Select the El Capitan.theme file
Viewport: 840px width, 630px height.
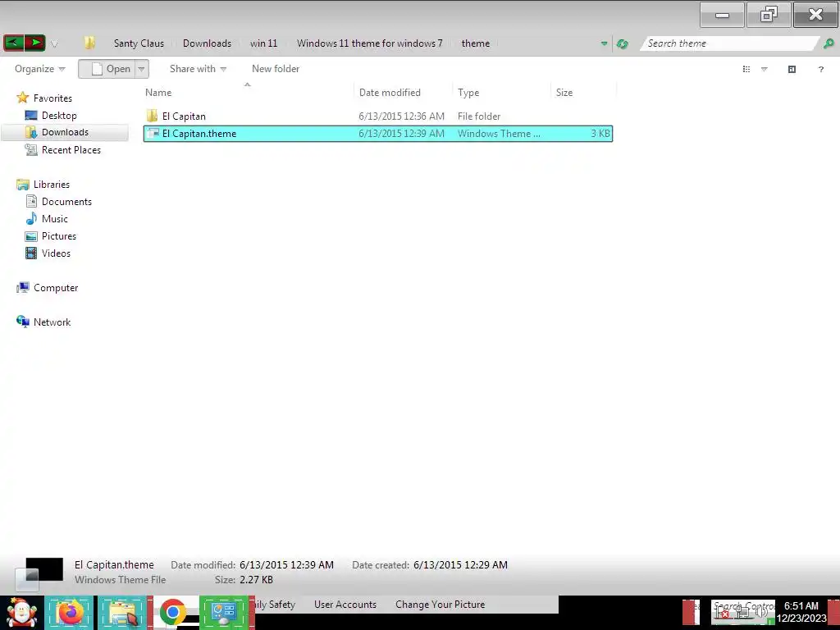pos(377,134)
